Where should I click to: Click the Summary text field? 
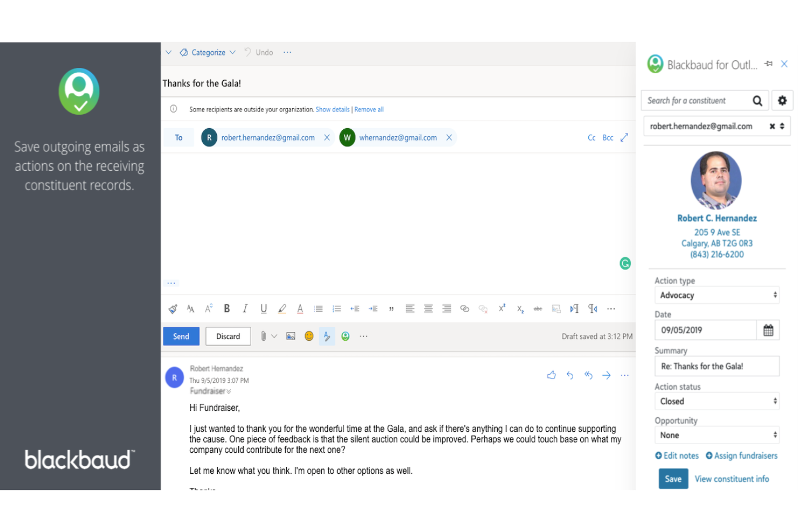tap(717, 366)
